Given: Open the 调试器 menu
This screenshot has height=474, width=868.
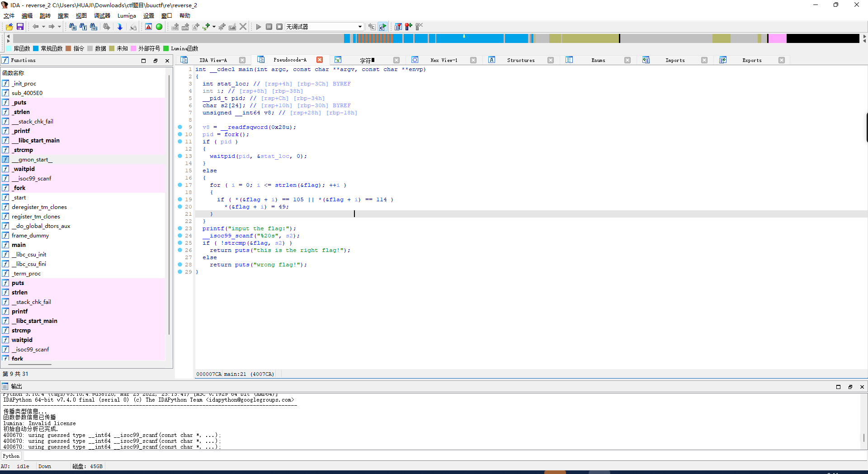Looking at the screenshot, I should pos(102,15).
